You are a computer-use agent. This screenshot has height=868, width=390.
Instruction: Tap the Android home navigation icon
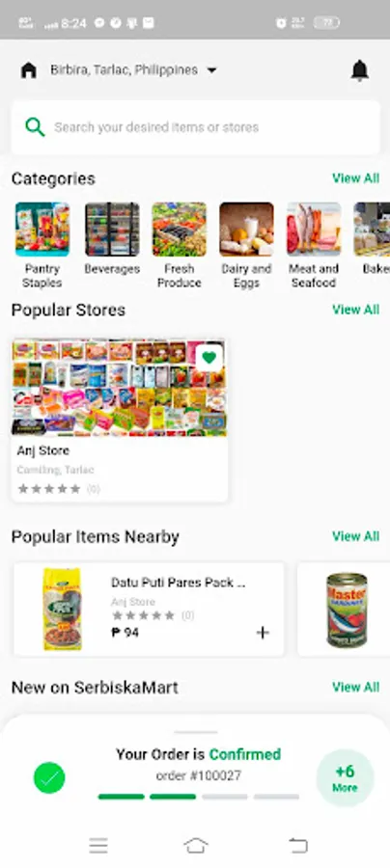tap(196, 845)
